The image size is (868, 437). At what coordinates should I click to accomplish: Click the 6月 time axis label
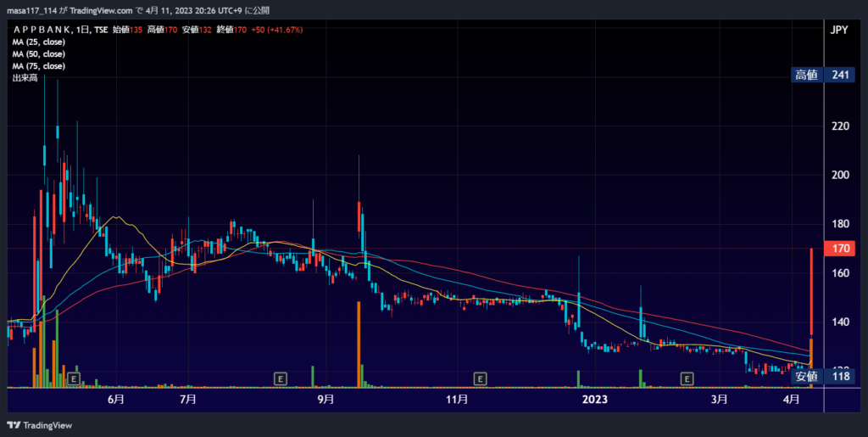click(115, 400)
